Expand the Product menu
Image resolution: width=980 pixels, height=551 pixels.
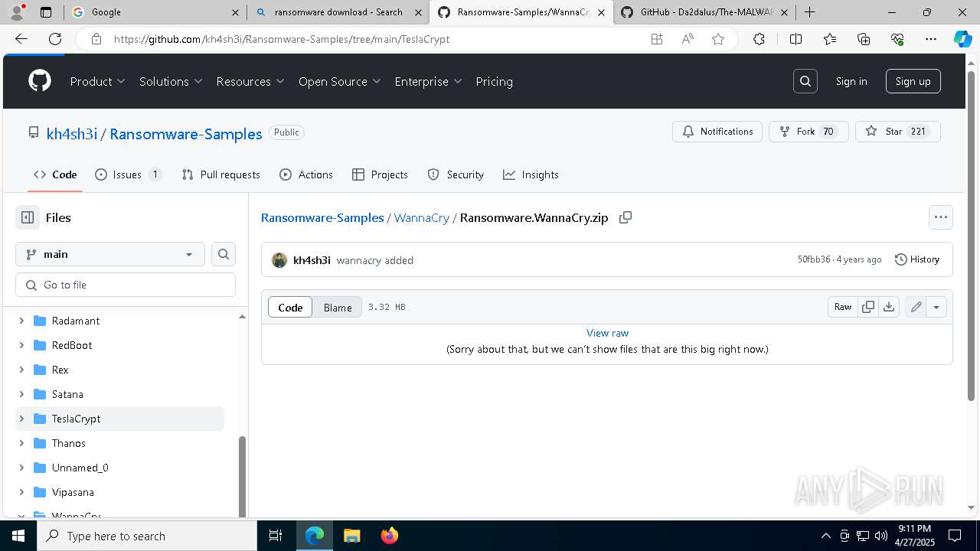(98, 81)
